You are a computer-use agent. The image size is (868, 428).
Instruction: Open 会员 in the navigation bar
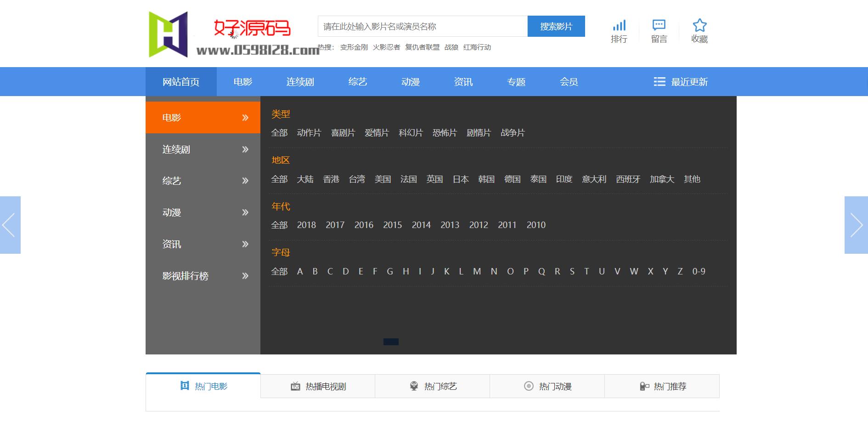[569, 82]
